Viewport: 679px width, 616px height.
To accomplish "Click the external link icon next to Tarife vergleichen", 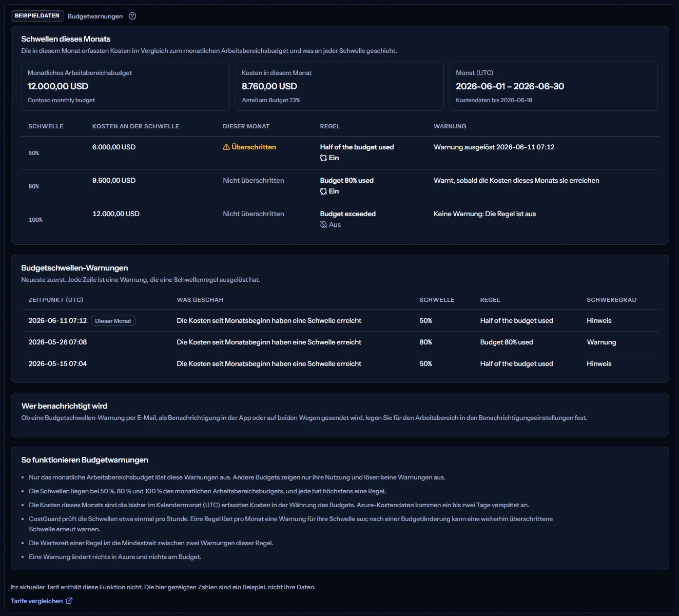I will tap(69, 601).
